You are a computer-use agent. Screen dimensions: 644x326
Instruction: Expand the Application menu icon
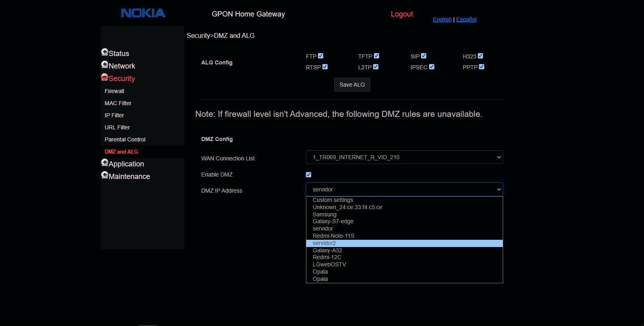click(105, 162)
